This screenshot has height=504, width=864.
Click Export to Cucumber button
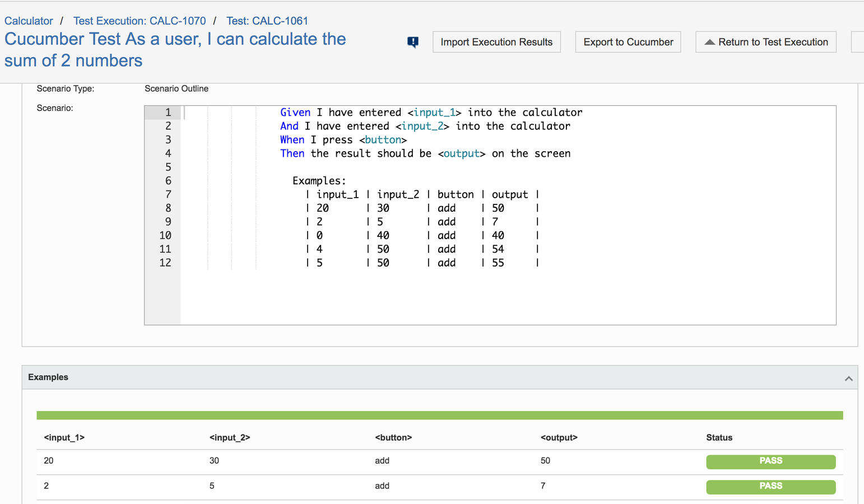pyautogui.click(x=628, y=42)
